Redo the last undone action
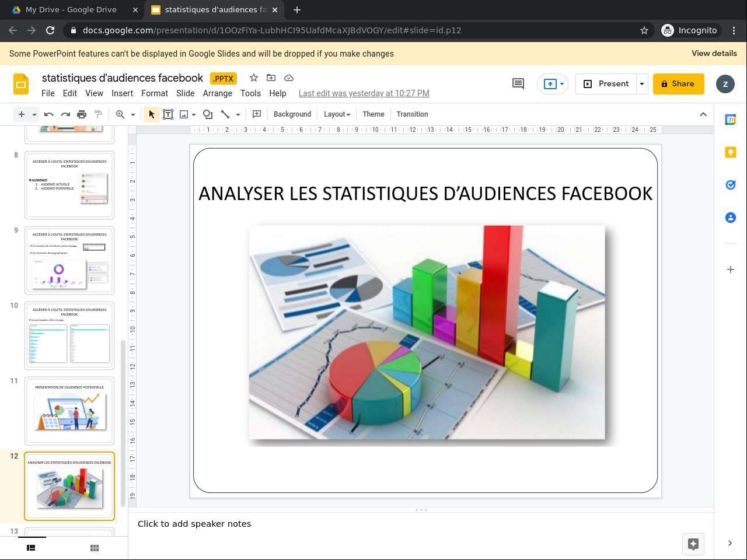Screen dimensions: 747x560 tap(65, 114)
